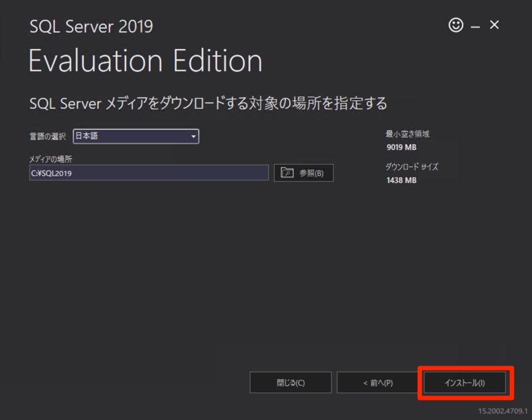This screenshot has width=532, height=420.
Task: Click the 最小空き領域 label
Action: click(407, 134)
